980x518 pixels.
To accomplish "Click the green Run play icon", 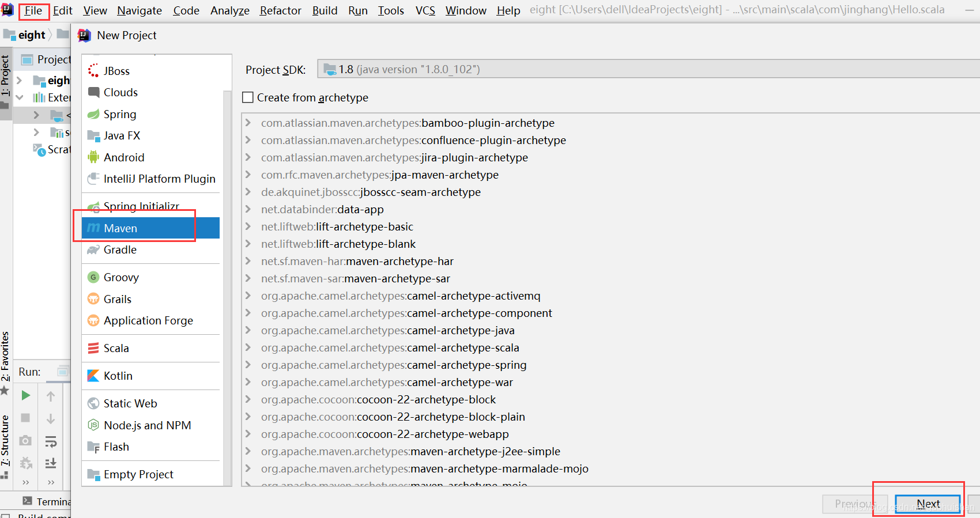I will [25, 395].
